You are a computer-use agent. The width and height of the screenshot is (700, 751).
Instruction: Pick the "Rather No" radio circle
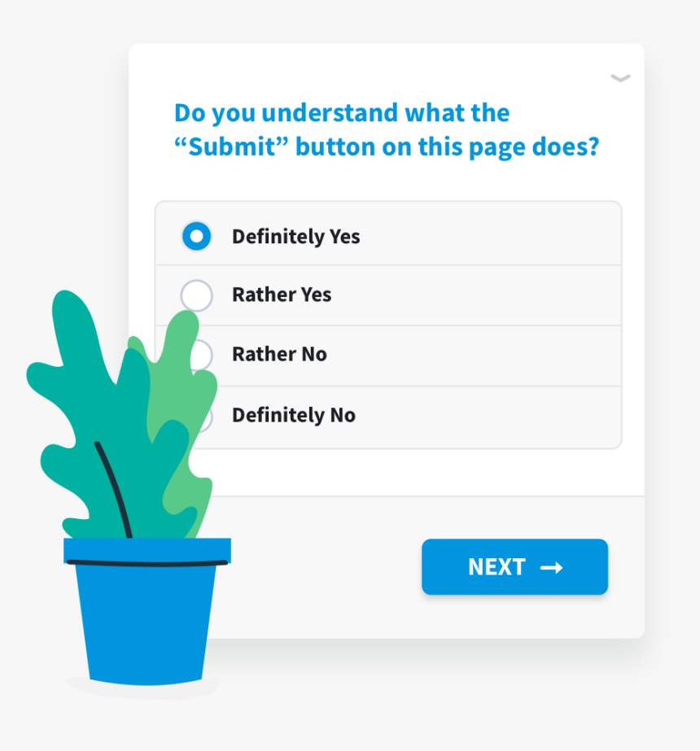pos(202,355)
